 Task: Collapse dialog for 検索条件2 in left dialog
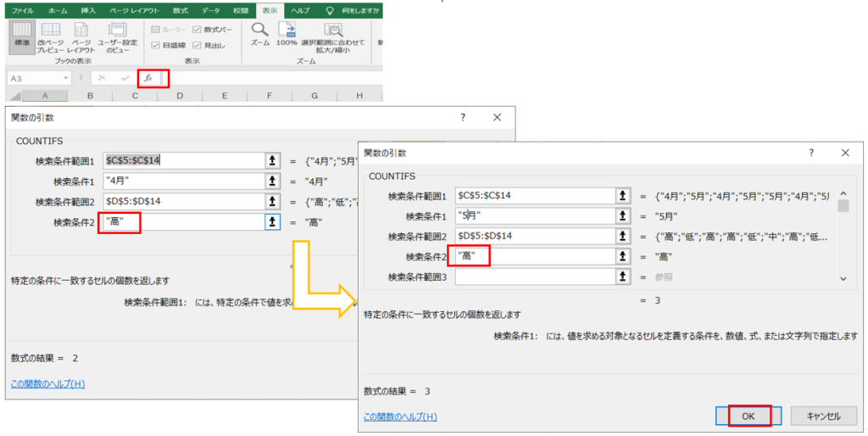click(x=271, y=222)
